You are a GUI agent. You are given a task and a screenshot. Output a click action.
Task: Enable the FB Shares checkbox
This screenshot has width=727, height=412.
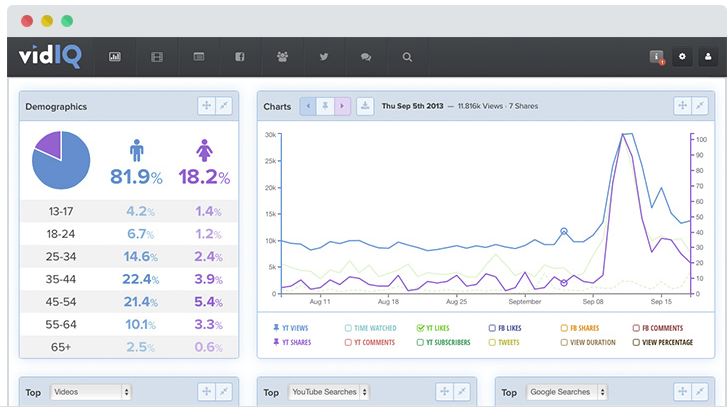click(x=564, y=328)
